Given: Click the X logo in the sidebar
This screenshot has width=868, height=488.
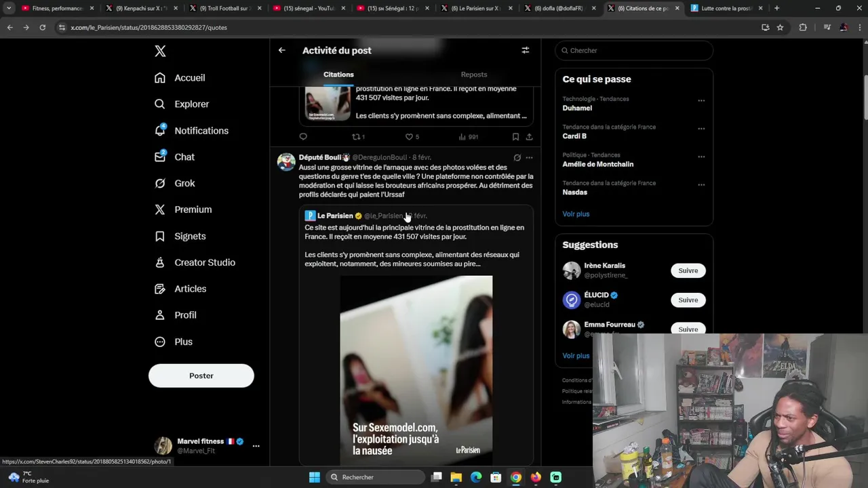Looking at the screenshot, I should click(160, 51).
